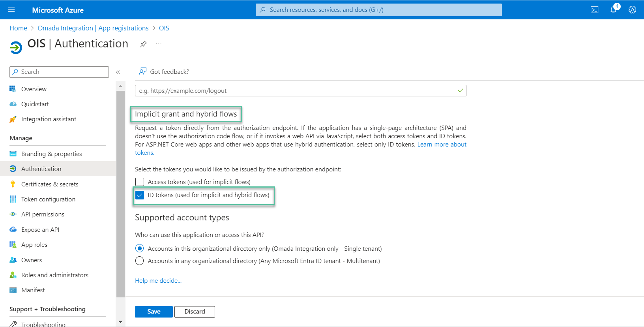Screen dimensions: 644x327
Task: Click the Roles and administrators icon
Action: point(13,275)
